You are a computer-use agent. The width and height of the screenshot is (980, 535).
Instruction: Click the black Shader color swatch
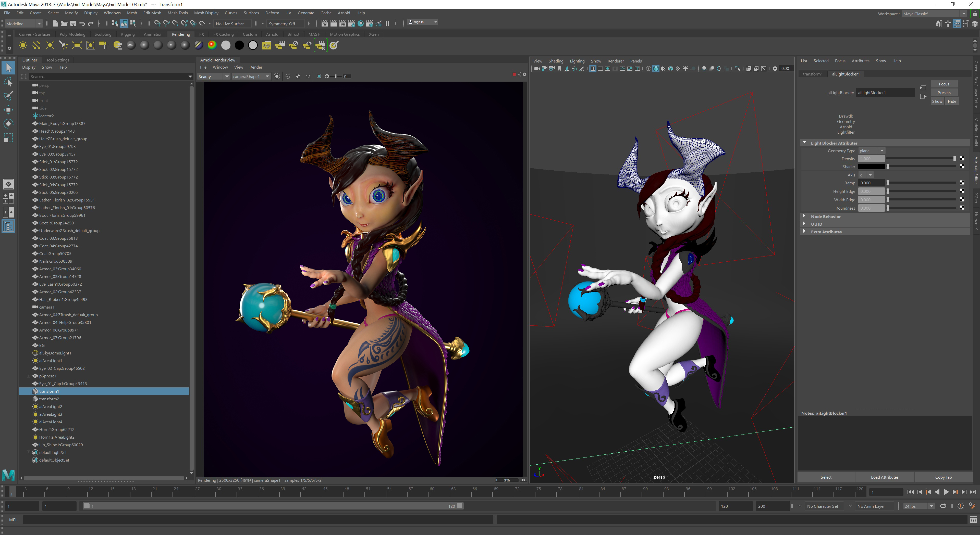[872, 167]
